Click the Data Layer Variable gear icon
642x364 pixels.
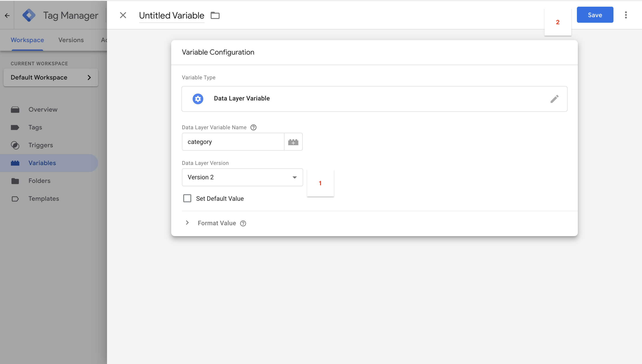[198, 99]
